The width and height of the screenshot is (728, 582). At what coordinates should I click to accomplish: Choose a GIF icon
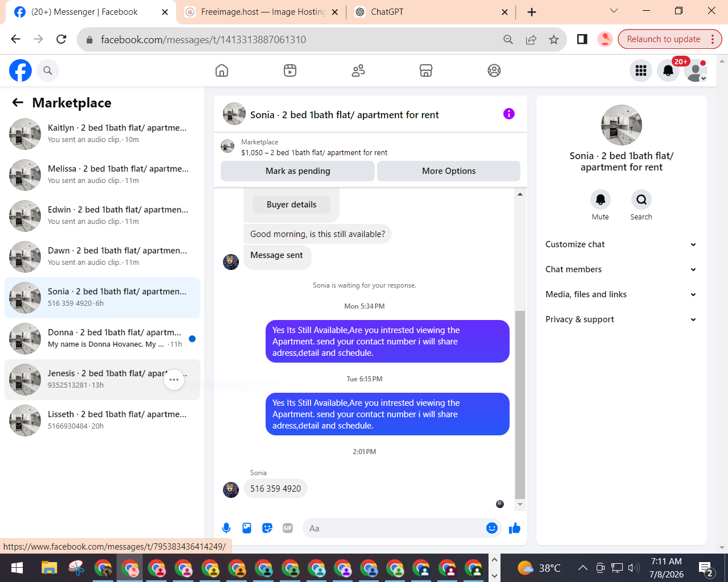click(x=288, y=528)
